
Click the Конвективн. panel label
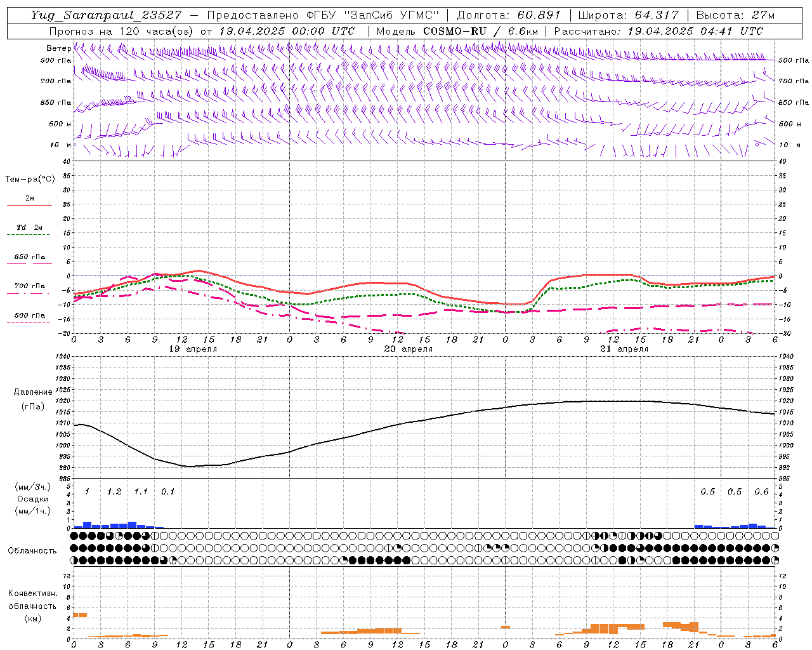click(33, 594)
